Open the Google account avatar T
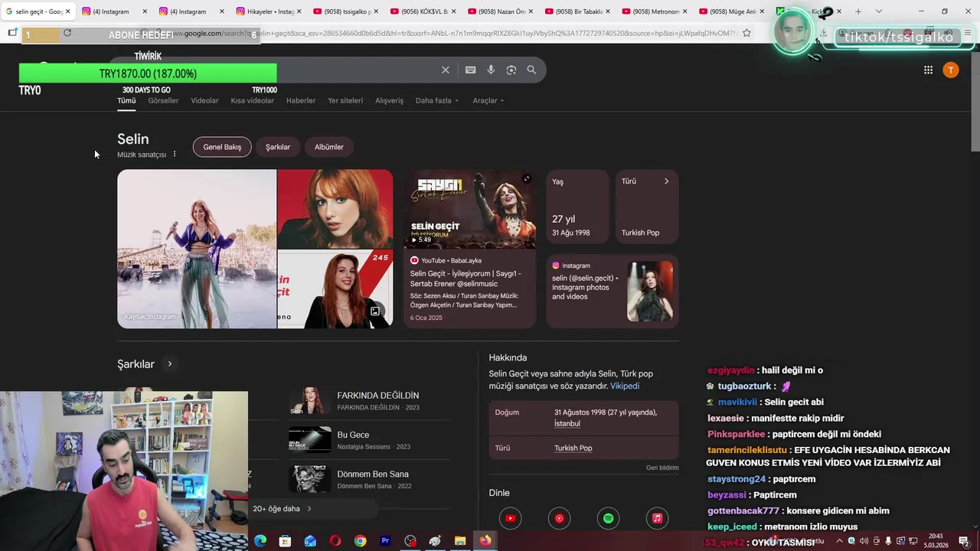Screen dimensions: 980x551 pos(951,70)
